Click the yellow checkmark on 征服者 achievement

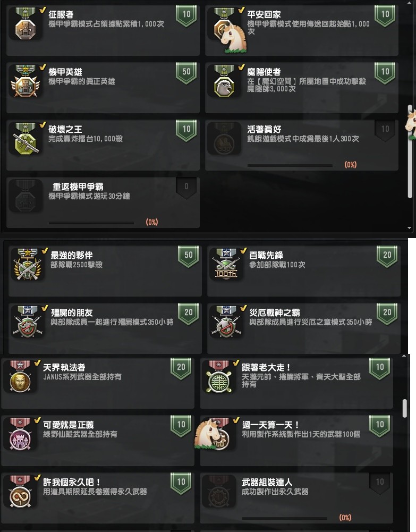tap(43, 10)
